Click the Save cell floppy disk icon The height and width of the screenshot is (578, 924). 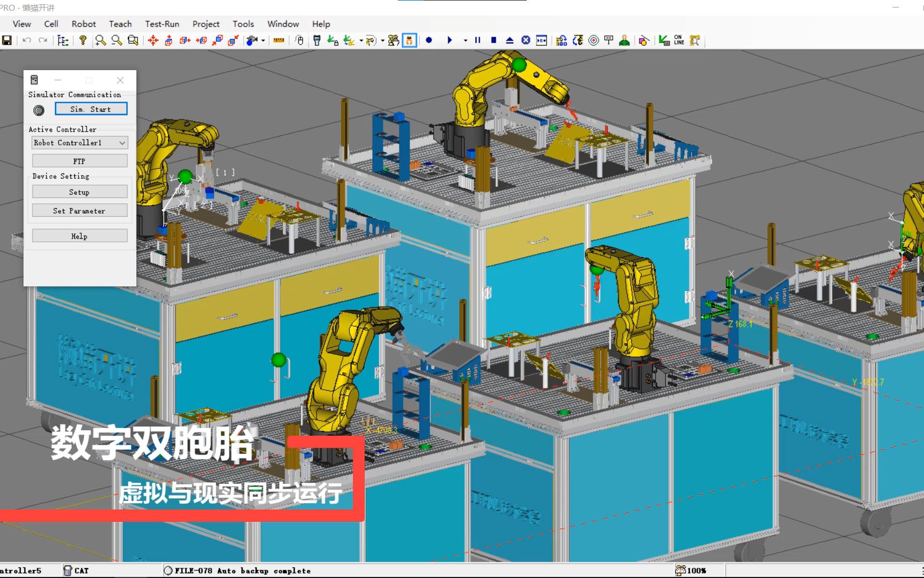point(7,41)
